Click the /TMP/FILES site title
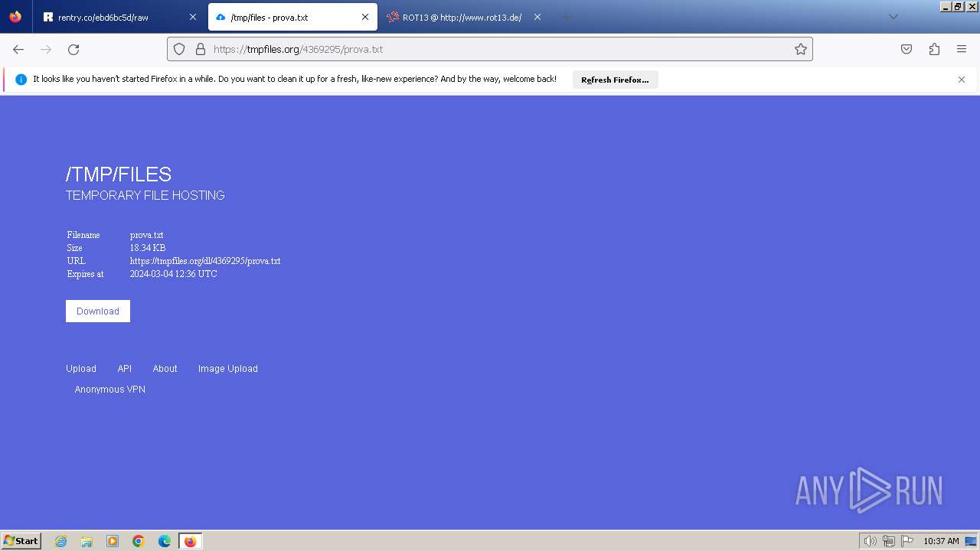Image resolution: width=980 pixels, height=551 pixels. click(119, 174)
